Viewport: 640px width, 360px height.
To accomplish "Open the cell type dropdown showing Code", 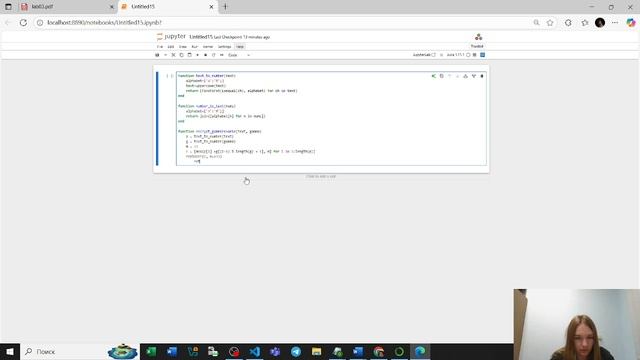I will point(239,55).
